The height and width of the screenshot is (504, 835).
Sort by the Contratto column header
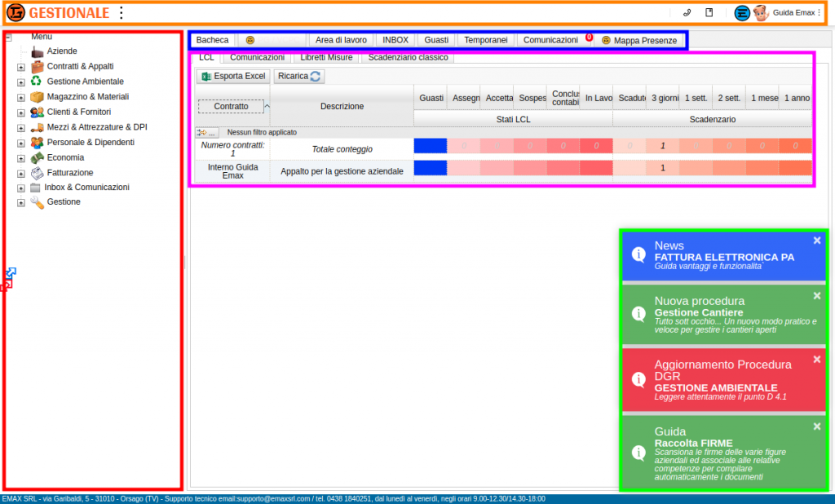coord(231,106)
